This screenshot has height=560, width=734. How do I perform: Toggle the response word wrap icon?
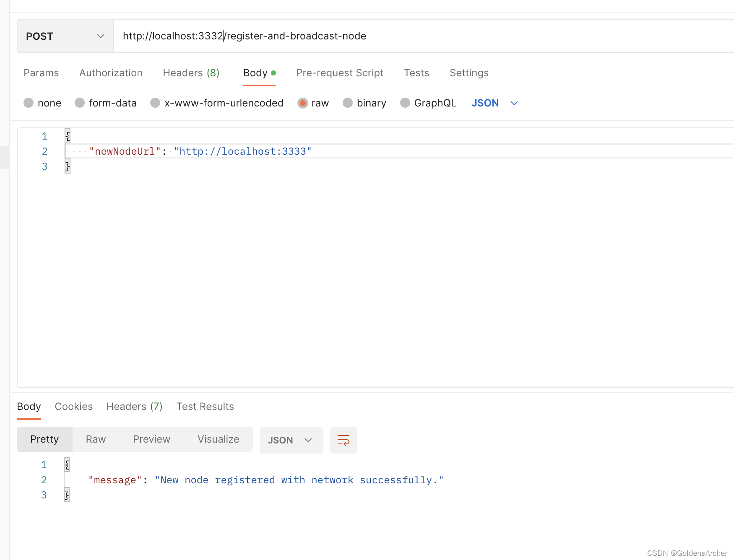coord(343,440)
